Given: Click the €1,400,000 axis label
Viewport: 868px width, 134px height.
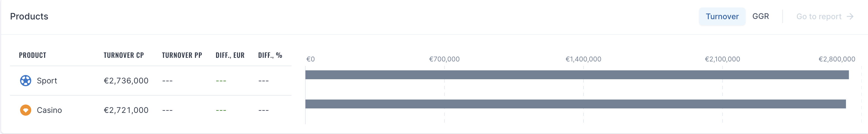Looking at the screenshot, I should pyautogui.click(x=583, y=59).
